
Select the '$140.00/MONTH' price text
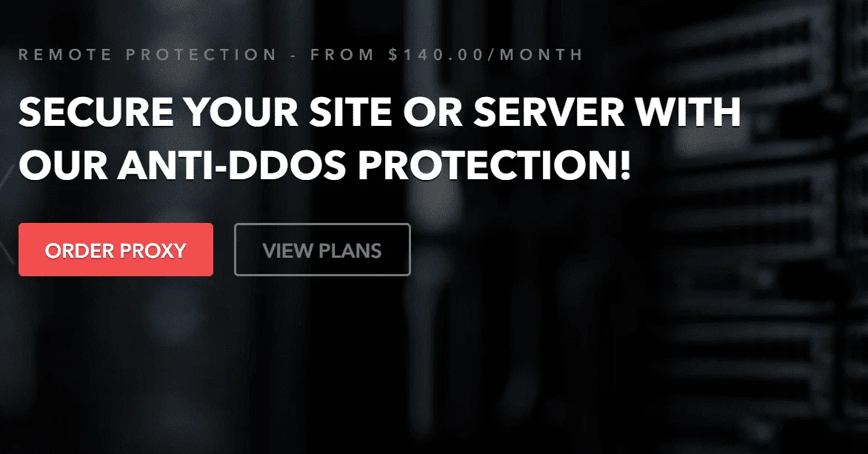tap(486, 55)
